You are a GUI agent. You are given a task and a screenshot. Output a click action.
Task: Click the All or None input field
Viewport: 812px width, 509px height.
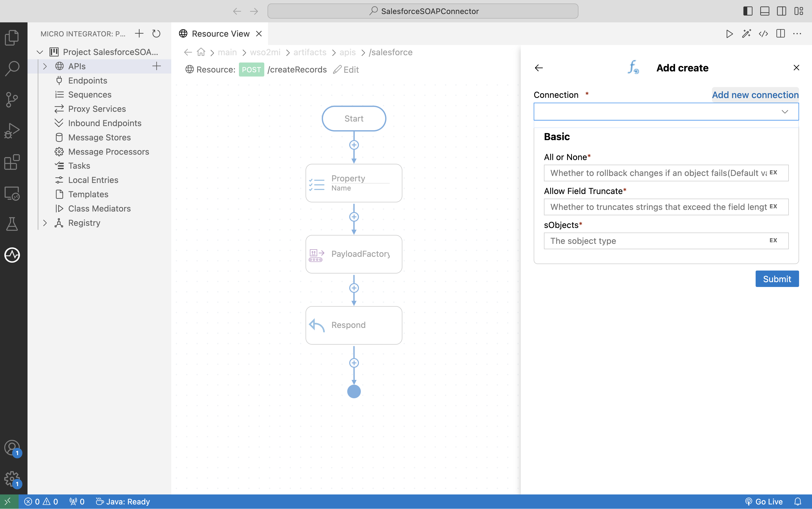click(666, 173)
